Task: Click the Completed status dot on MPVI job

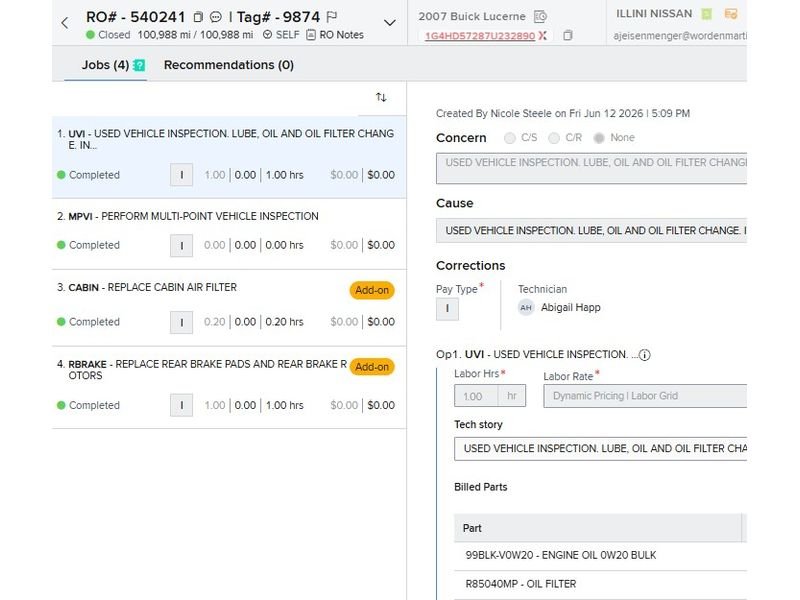Action: [x=61, y=245]
